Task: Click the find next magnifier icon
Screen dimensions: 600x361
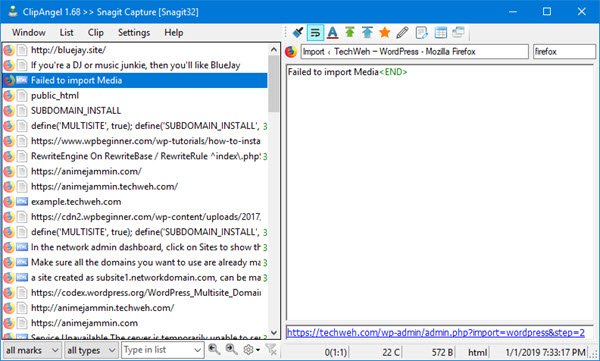Action: 231,350
